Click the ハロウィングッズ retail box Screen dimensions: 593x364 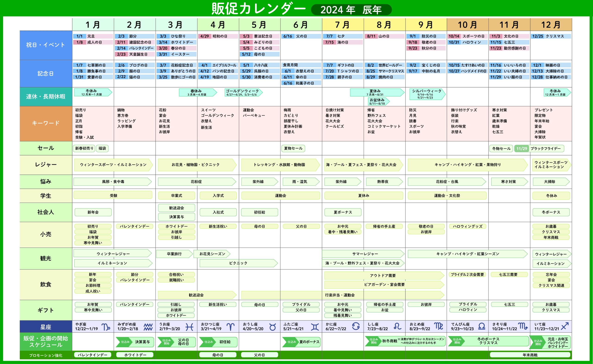[x=467, y=226]
